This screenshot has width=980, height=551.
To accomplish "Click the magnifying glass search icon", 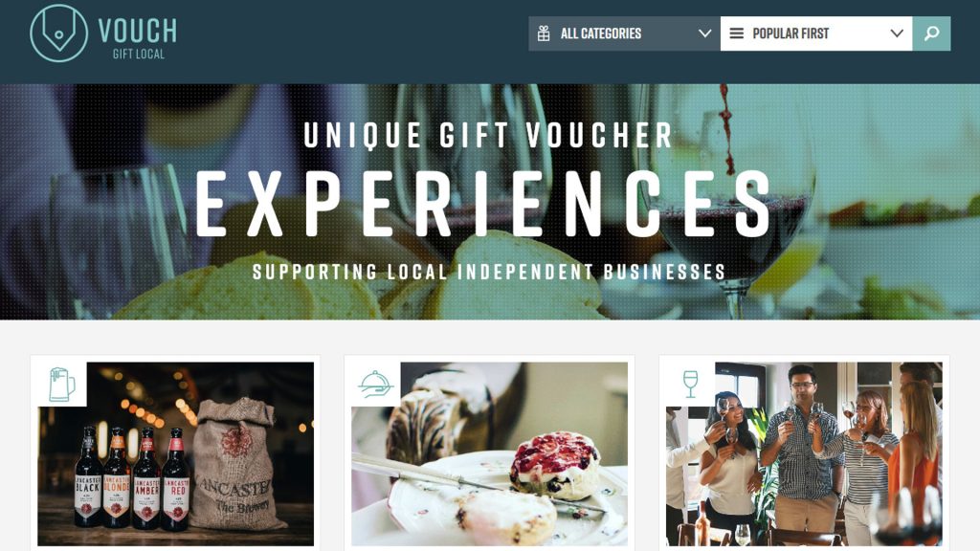I will pos(931,33).
